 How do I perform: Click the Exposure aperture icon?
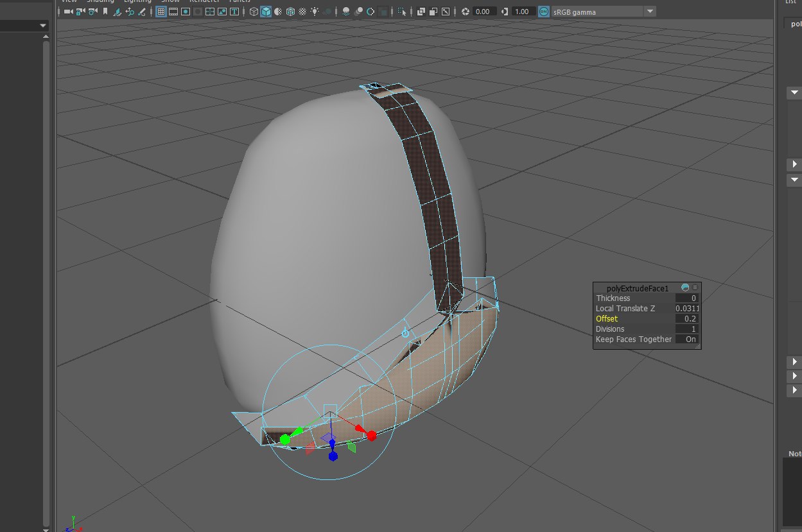(x=466, y=12)
